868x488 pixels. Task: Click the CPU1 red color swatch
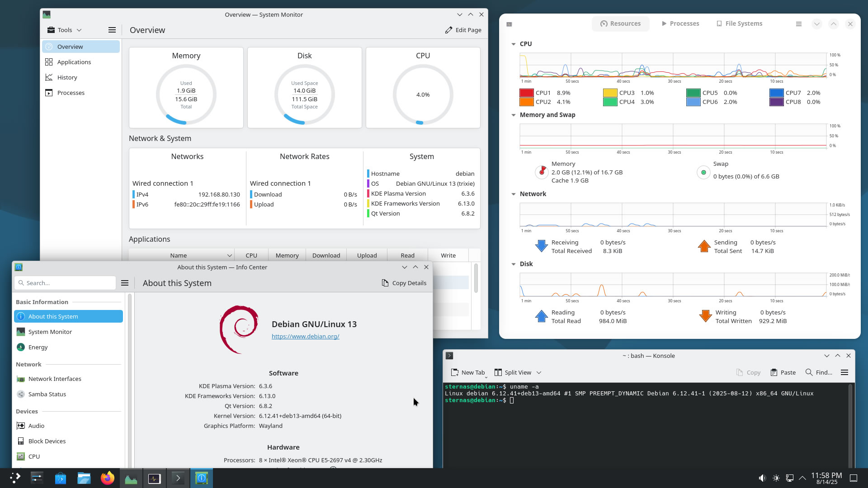[x=527, y=93]
